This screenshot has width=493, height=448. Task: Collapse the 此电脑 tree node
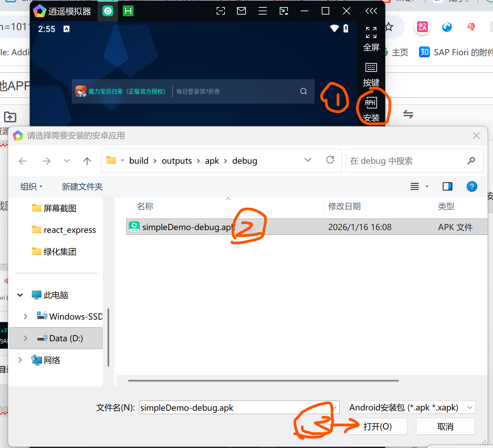click(x=20, y=295)
